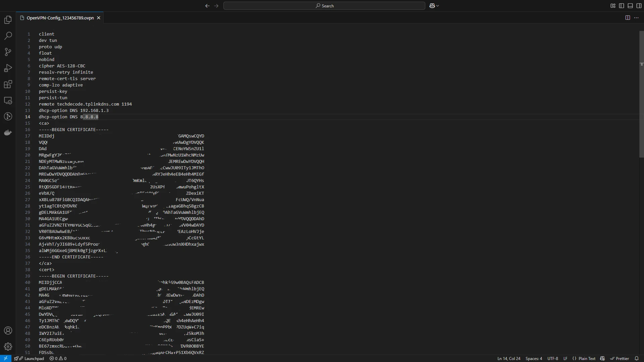Screen dimensions: 644x362
Task: Open Copilot chat icon in title bar
Action: click(x=432, y=6)
